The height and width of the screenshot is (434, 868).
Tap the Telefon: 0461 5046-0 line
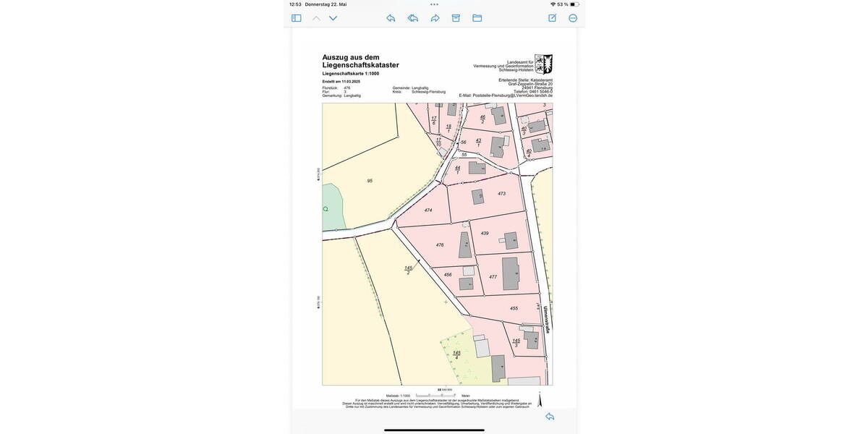(x=533, y=92)
